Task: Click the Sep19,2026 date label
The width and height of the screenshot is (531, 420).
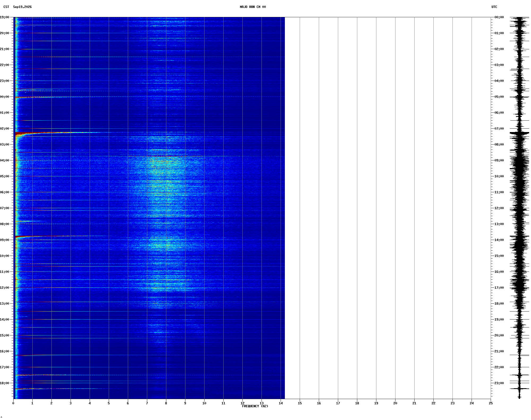Action: tap(22, 7)
